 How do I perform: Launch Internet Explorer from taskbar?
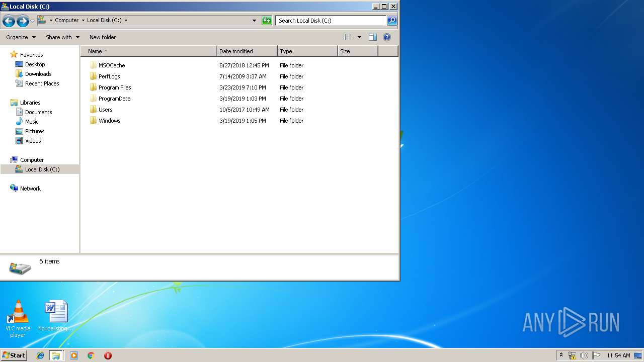click(x=40, y=355)
